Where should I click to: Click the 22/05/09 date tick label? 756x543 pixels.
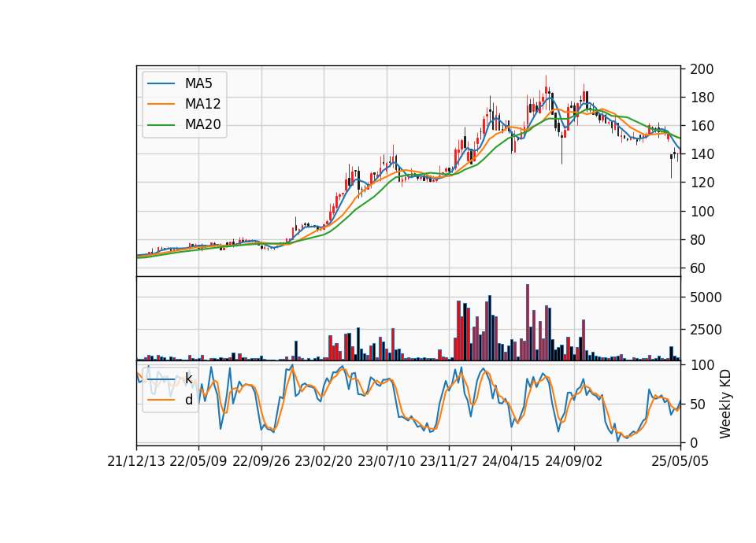click(x=198, y=462)
